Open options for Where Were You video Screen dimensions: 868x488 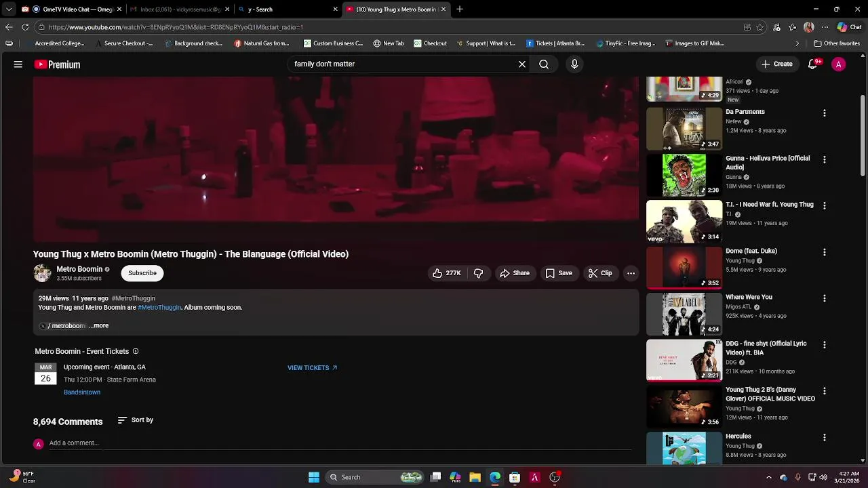click(x=825, y=298)
